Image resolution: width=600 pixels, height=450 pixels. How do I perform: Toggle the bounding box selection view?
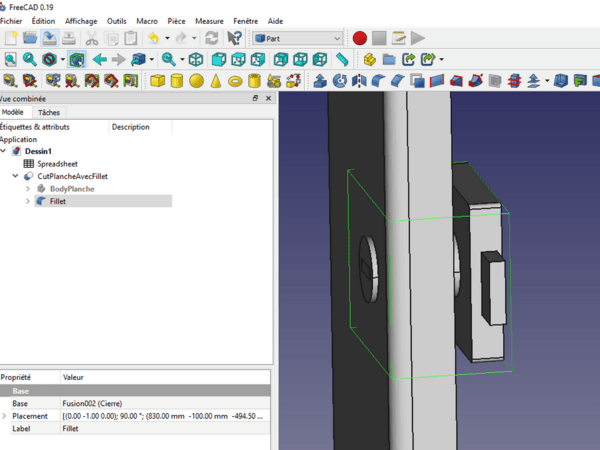(x=76, y=60)
